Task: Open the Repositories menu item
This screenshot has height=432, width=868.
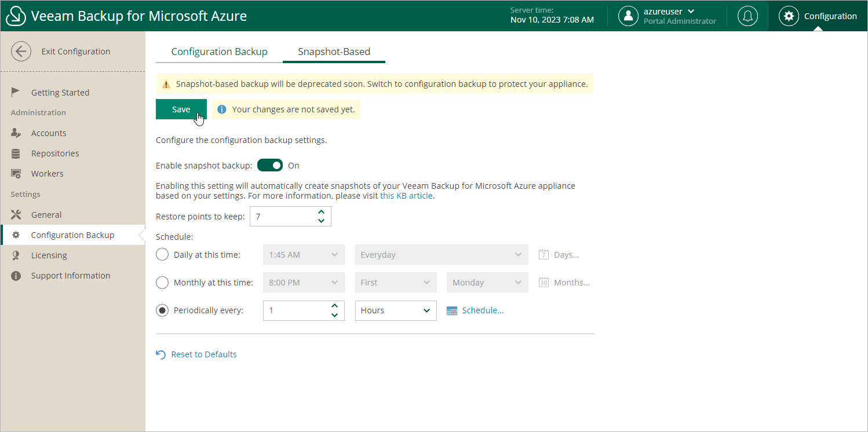Action: click(x=73, y=153)
